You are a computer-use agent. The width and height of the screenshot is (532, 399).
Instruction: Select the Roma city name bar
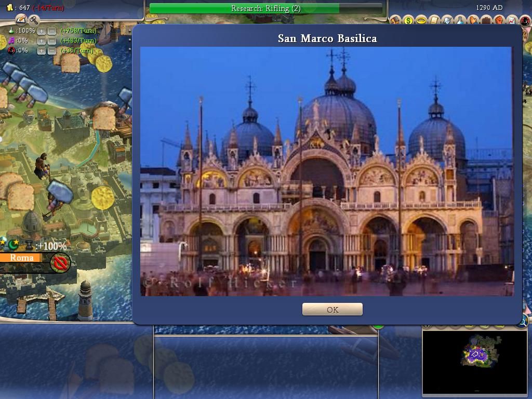pos(22,258)
